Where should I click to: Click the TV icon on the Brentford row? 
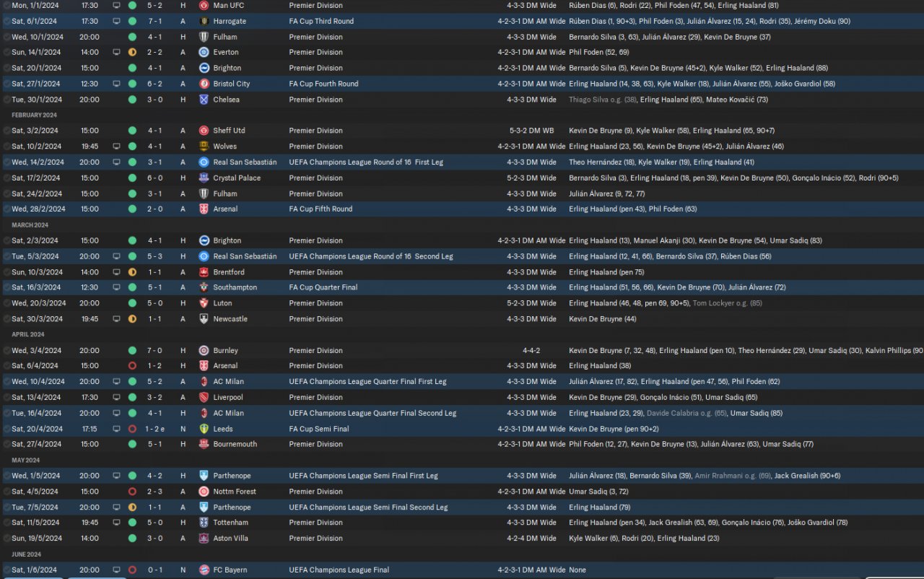[117, 272]
